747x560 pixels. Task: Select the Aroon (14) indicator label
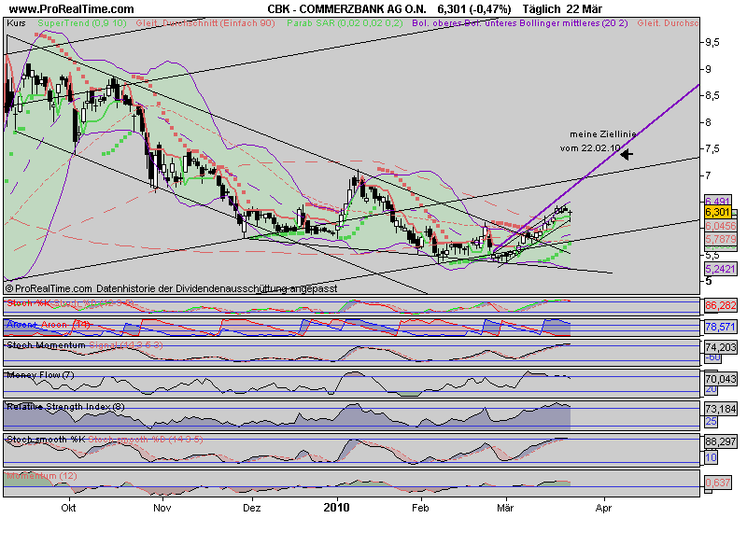[65, 325]
